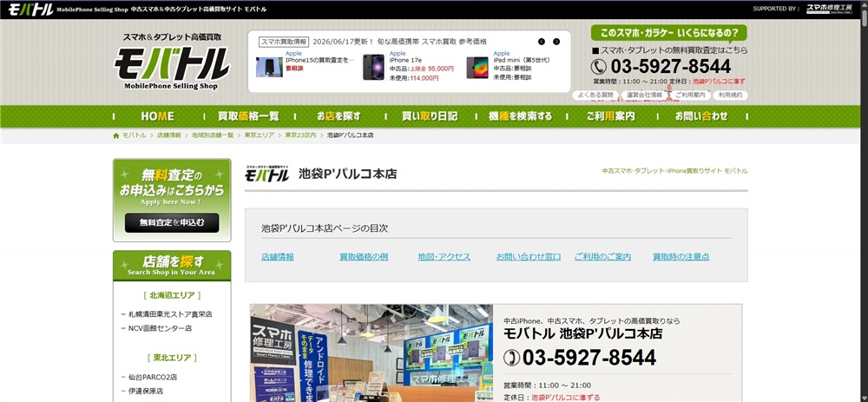Open the shop interior photo

click(x=372, y=353)
